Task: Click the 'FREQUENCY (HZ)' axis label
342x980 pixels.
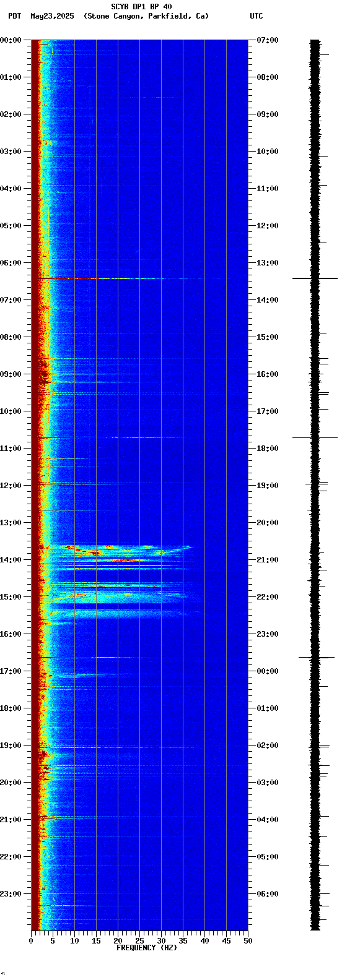Action: (x=147, y=948)
